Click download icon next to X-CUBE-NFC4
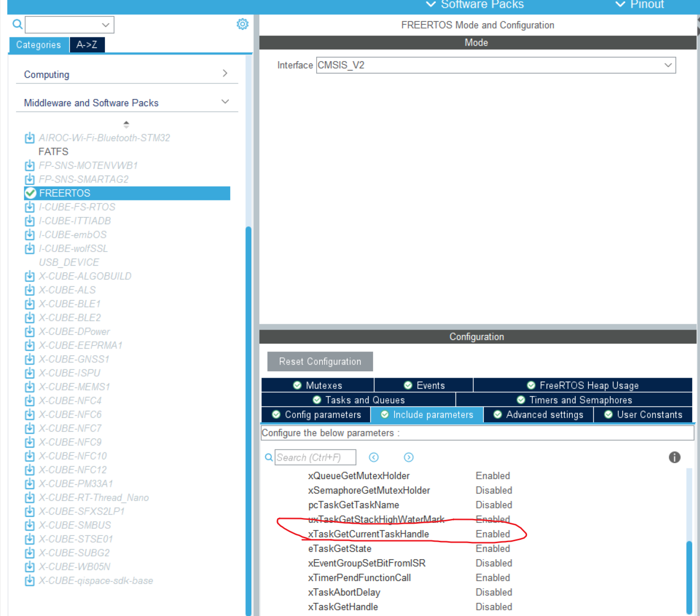Screen dimensions: 700x616 pos(30,400)
